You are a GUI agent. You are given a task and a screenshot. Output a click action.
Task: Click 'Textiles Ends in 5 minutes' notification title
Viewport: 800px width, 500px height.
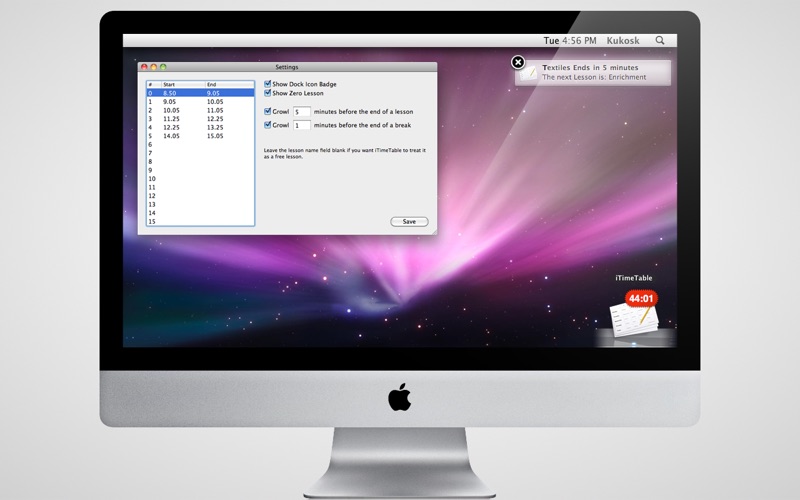coord(590,67)
